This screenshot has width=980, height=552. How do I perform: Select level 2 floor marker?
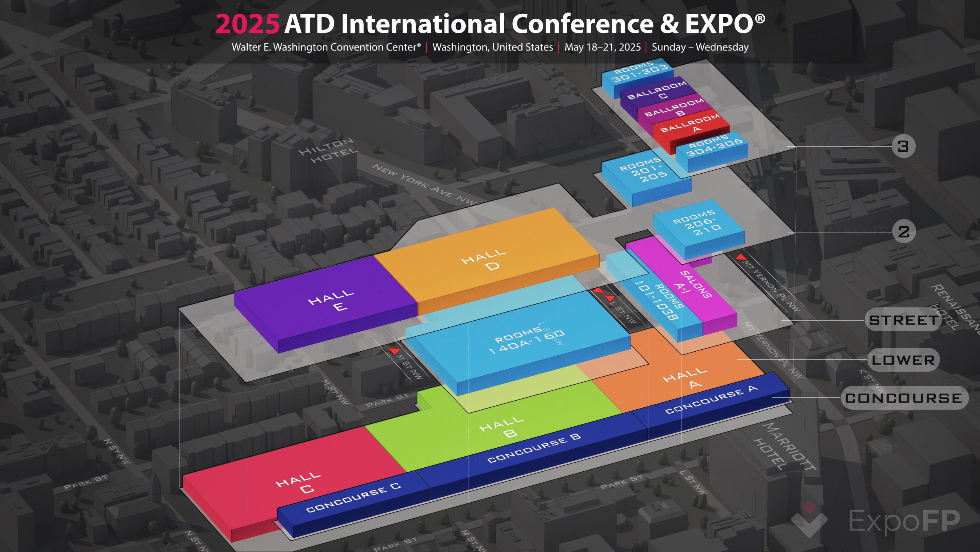pyautogui.click(x=904, y=232)
